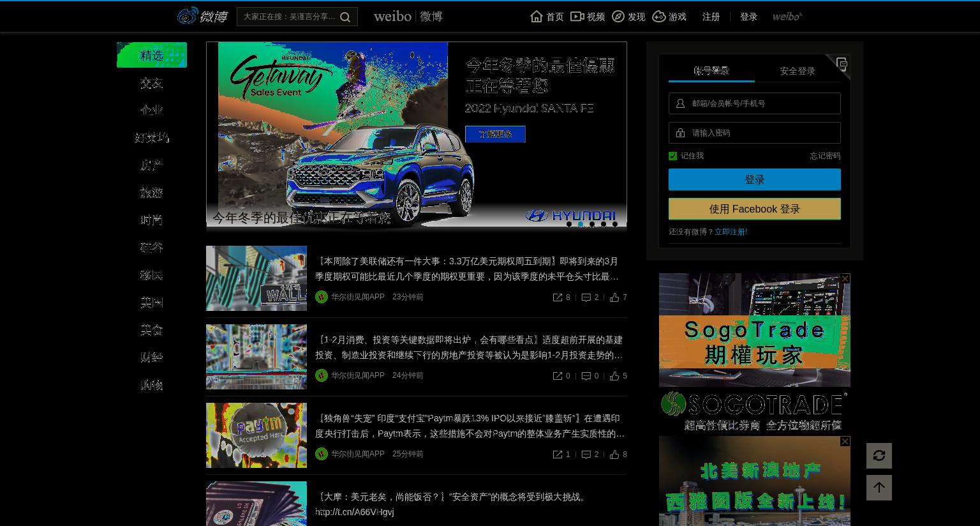The width and height of the screenshot is (980, 526).
Task: Select the first carousel dot
Action: tap(569, 224)
